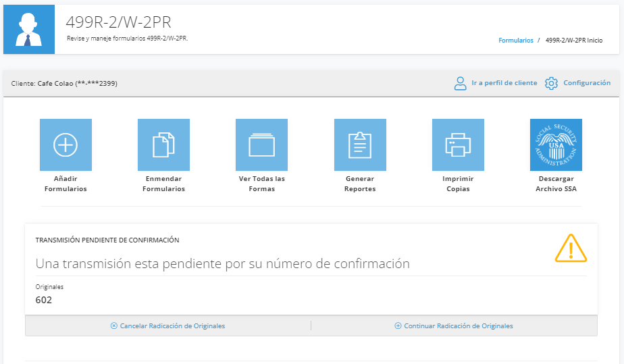The image size is (624, 364).
Task: Open the Enmendar Formularios documents icon tile
Action: pos(163,145)
